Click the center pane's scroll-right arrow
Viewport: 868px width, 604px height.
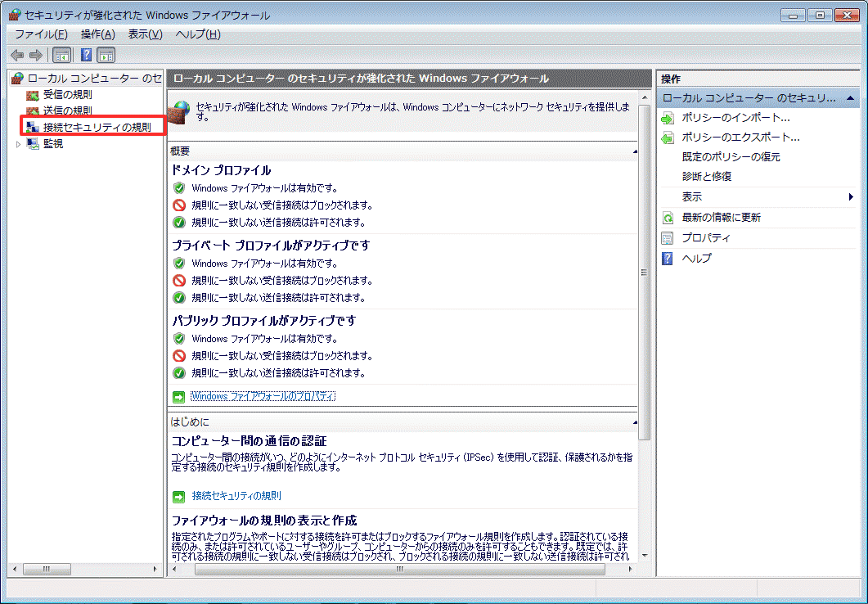(x=630, y=569)
